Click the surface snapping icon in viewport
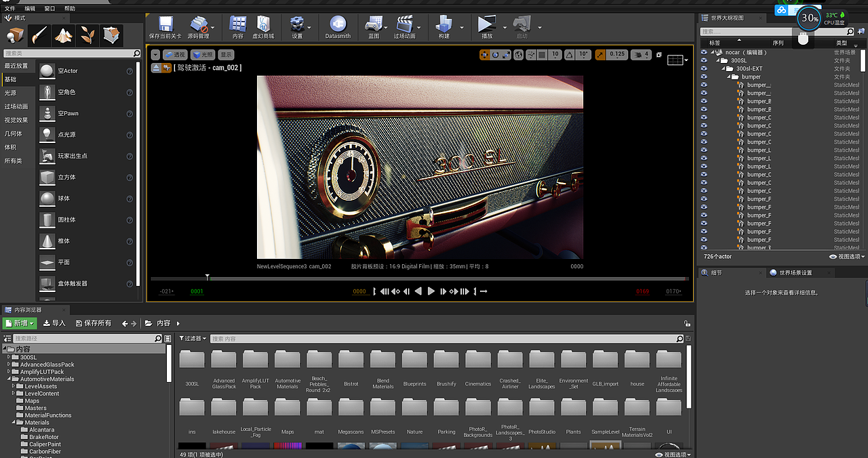This screenshot has width=868, height=458. click(530, 55)
